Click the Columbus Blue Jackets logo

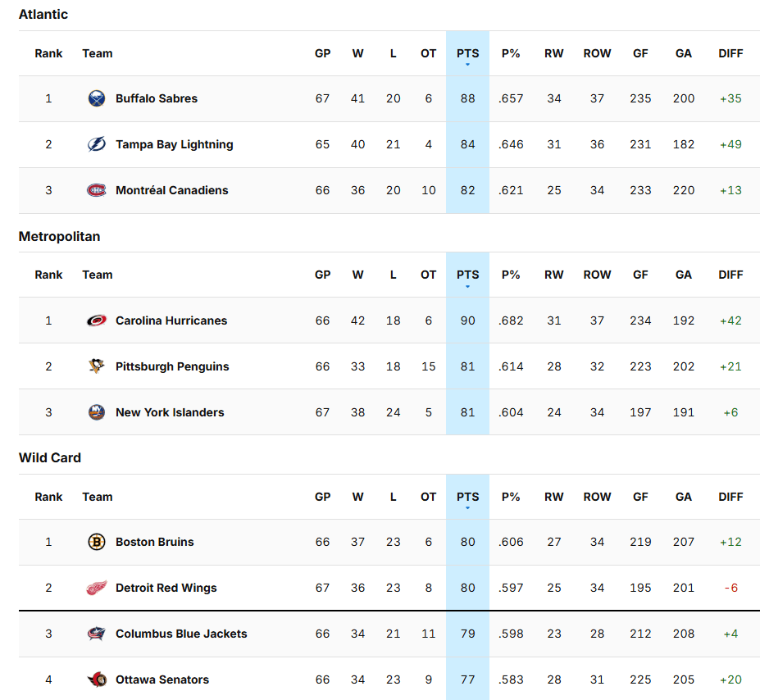[x=97, y=634]
